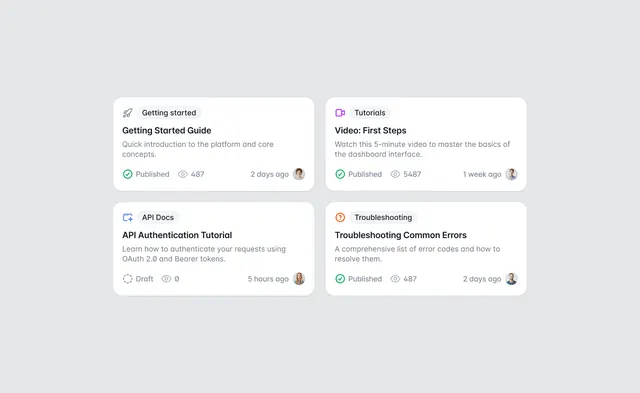
Task: Click the orange question mark Troubleshooting icon
Action: tap(340, 218)
